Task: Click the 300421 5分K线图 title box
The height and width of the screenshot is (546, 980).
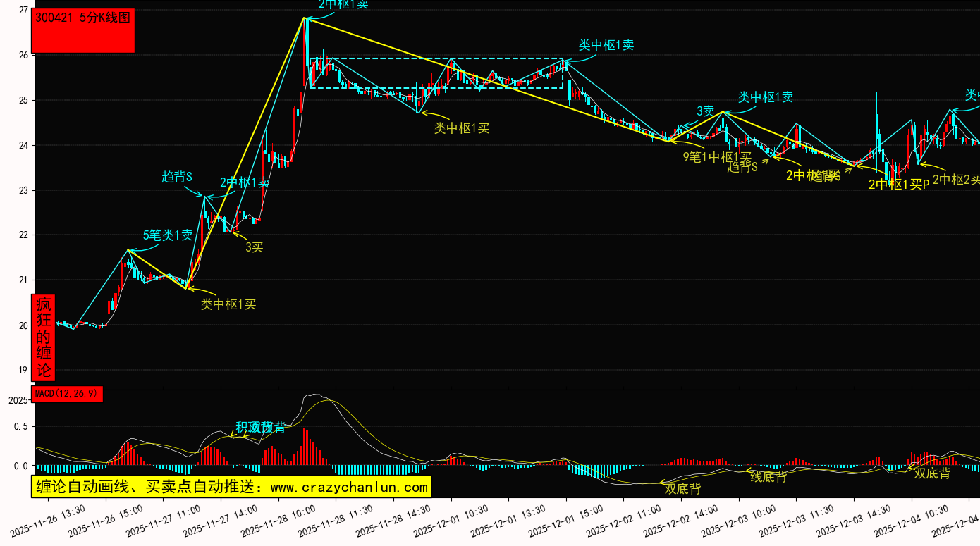Action: point(83,31)
